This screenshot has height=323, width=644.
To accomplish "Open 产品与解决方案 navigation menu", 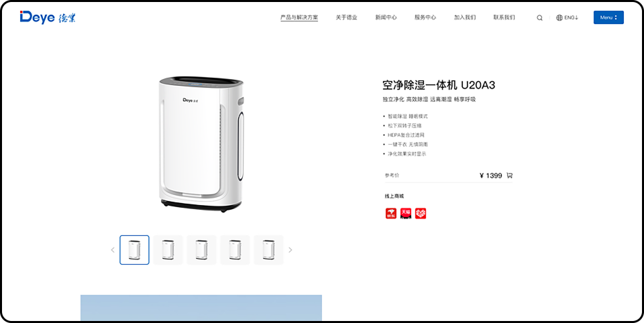I will coord(299,17).
